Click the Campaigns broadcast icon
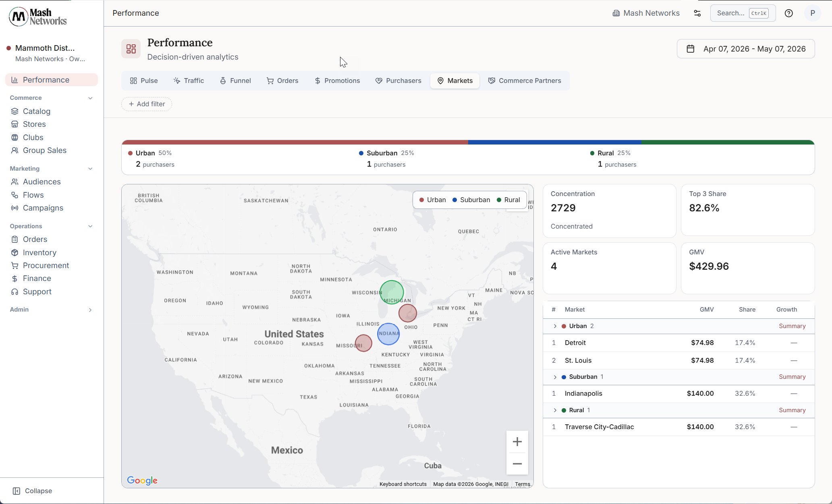Image resolution: width=832 pixels, height=504 pixels. pos(15,208)
